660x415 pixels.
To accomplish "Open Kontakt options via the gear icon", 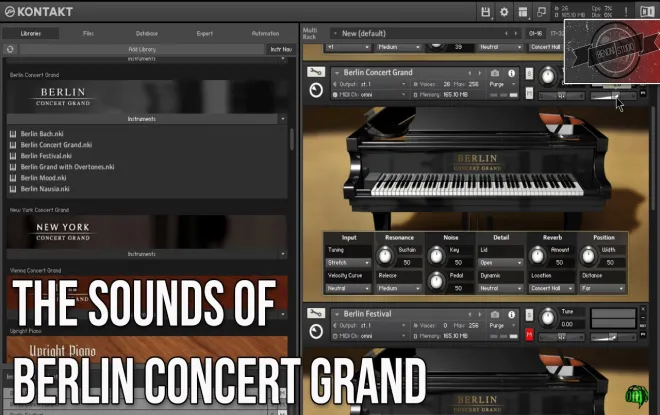I will [504, 12].
